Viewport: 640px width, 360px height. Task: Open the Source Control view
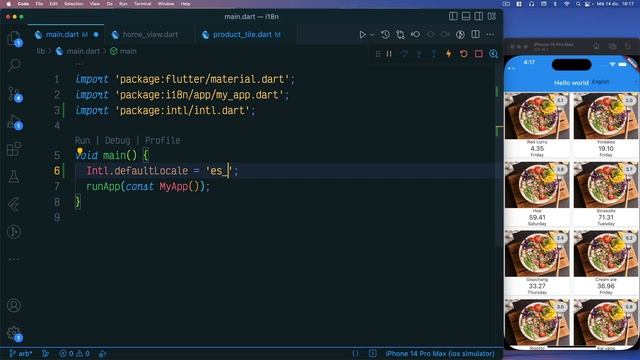pyautogui.click(x=14, y=94)
